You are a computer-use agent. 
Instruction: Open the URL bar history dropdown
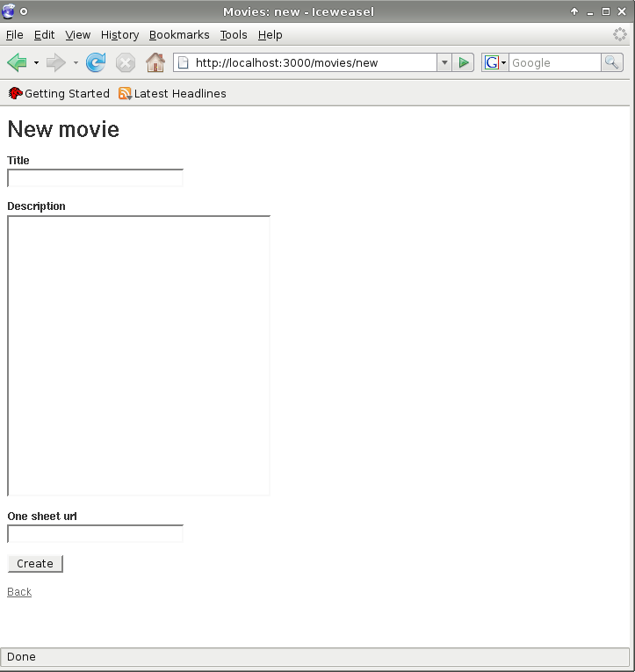(444, 63)
